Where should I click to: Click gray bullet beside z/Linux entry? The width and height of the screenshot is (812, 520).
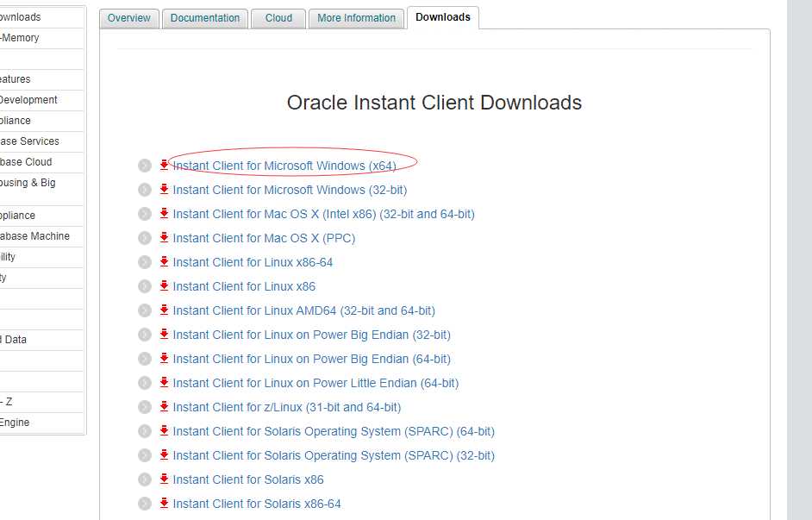tap(145, 408)
